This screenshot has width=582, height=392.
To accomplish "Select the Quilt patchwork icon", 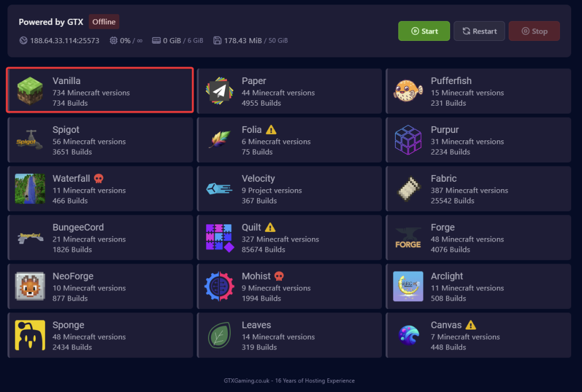I will (x=219, y=238).
